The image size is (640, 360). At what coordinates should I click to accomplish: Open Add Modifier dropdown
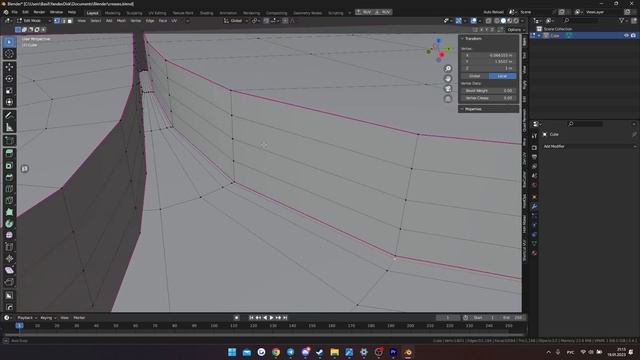pos(589,146)
